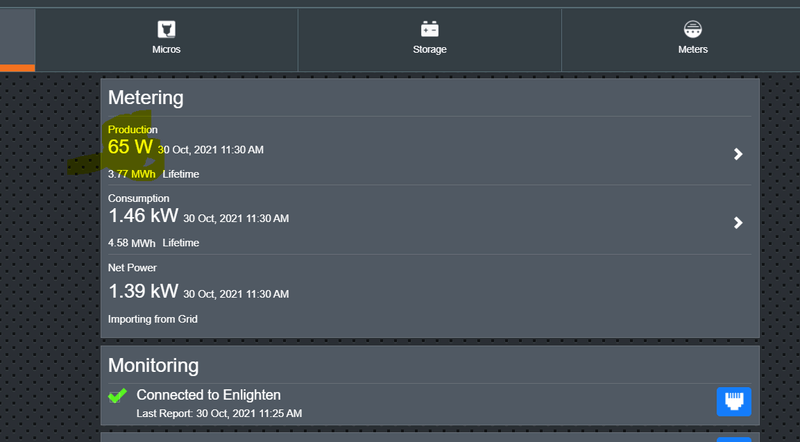
Task: Click the Importing from Grid status
Action: (153, 319)
